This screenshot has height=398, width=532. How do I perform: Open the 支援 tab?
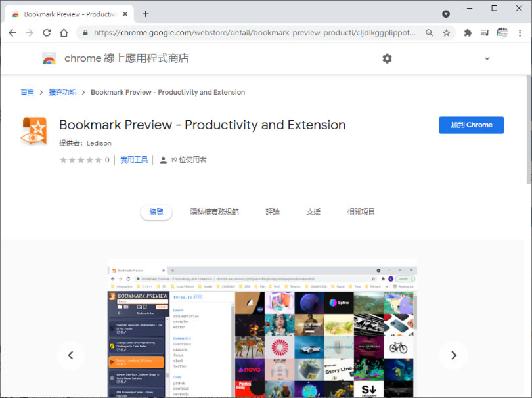click(313, 211)
